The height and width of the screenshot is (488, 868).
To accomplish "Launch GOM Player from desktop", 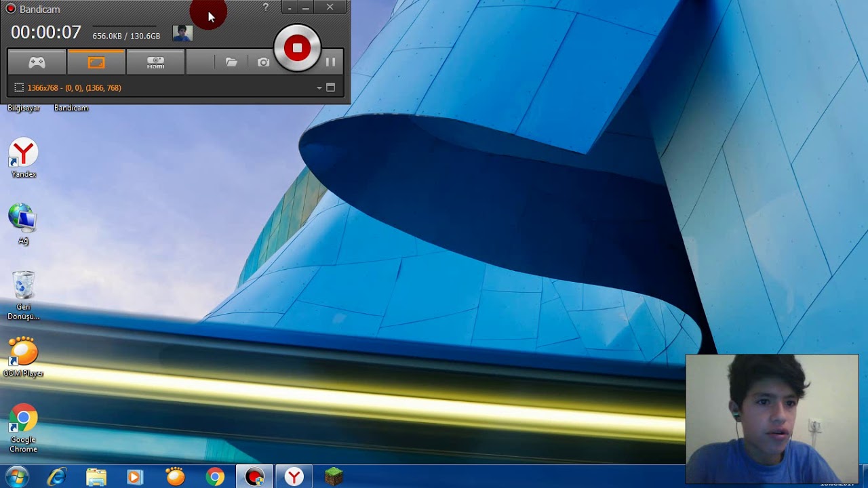I will [23, 357].
